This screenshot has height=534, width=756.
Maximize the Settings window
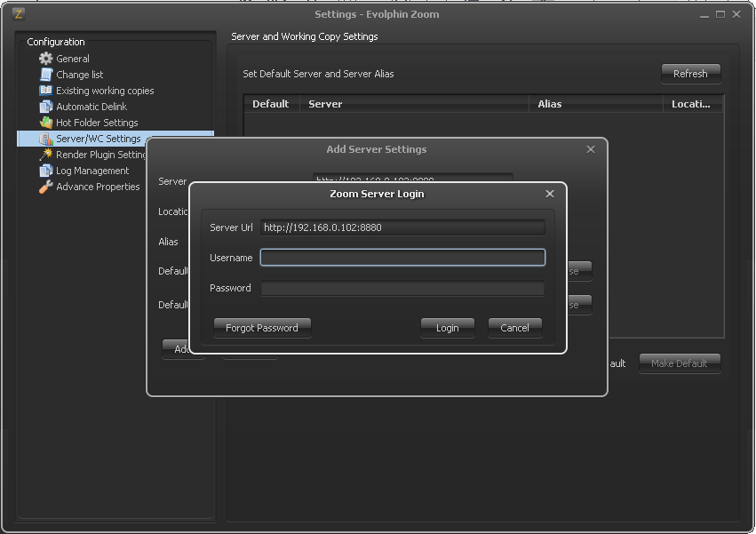[x=720, y=14]
